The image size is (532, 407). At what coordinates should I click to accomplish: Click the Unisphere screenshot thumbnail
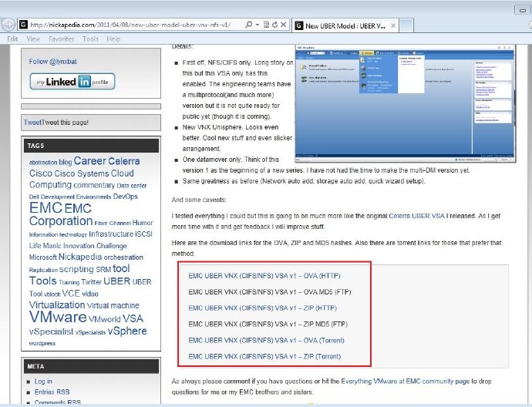(406, 103)
